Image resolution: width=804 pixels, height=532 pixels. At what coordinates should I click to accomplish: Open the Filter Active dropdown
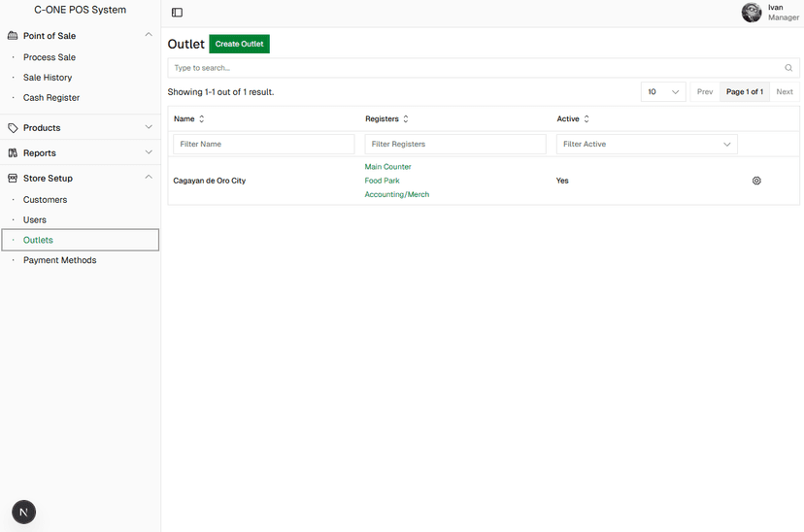click(x=647, y=144)
